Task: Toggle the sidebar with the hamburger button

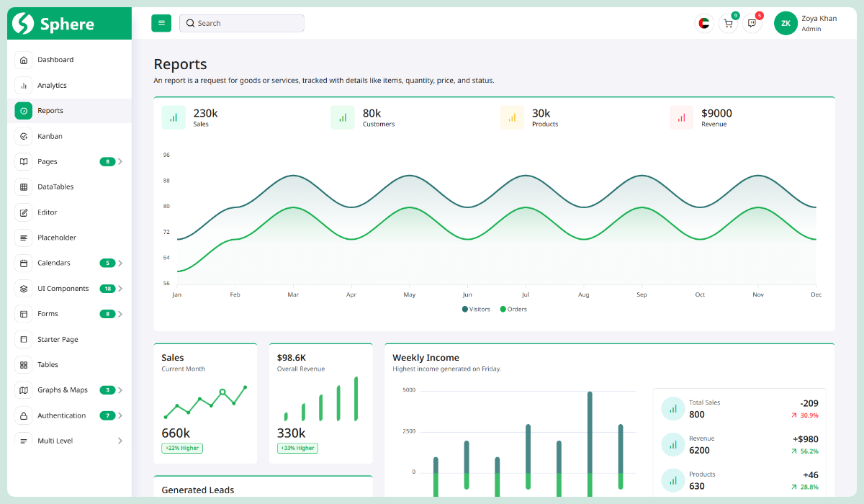Action: [161, 23]
